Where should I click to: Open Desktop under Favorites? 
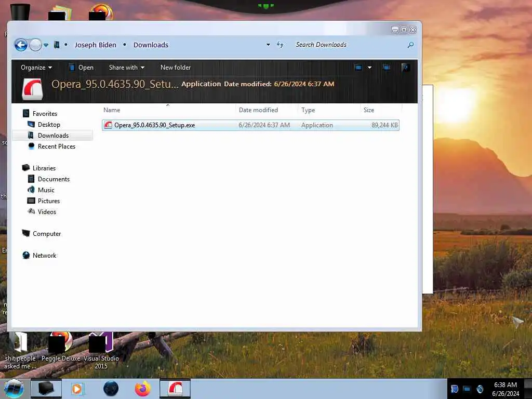49,125
